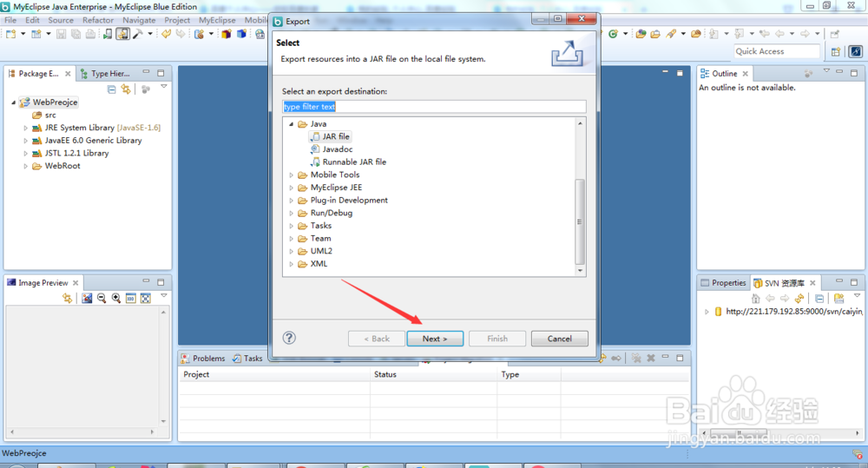
Task: Click the New wizard toolbar icon
Action: point(11,35)
